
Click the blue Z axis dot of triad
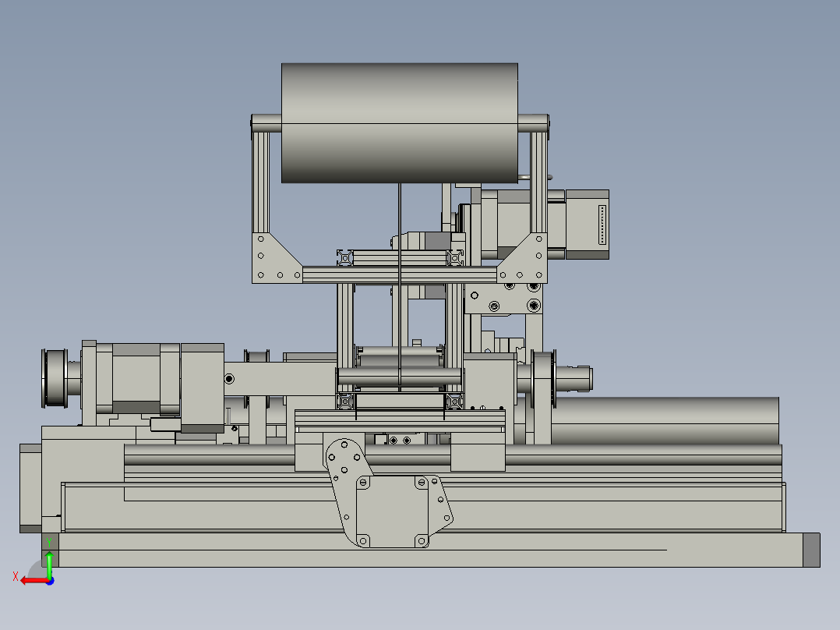(50, 581)
